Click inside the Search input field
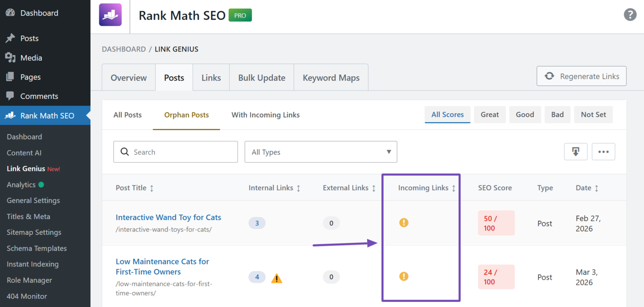644x307 pixels. (175, 152)
